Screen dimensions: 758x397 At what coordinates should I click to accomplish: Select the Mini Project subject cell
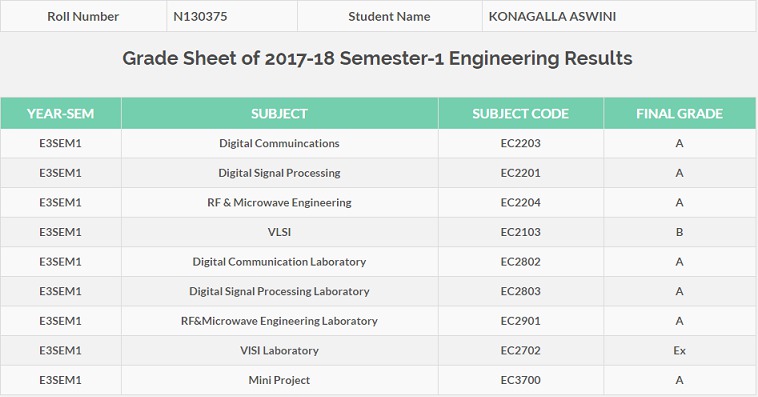[279, 380]
